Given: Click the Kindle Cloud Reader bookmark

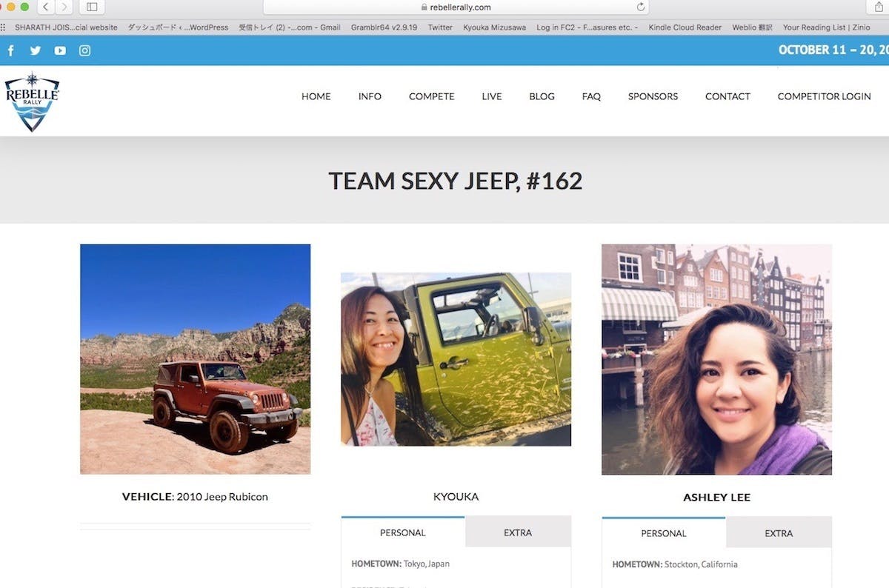Looking at the screenshot, I should (x=685, y=27).
